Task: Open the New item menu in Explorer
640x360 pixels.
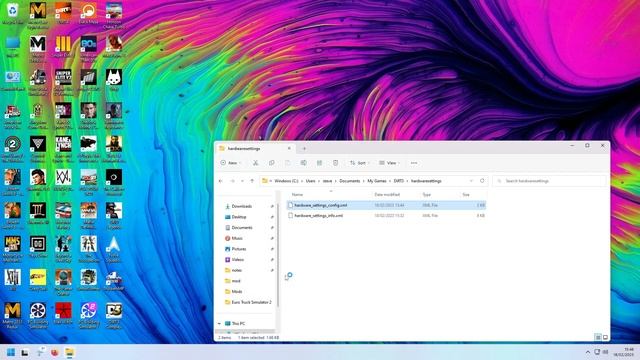Action: [x=231, y=163]
